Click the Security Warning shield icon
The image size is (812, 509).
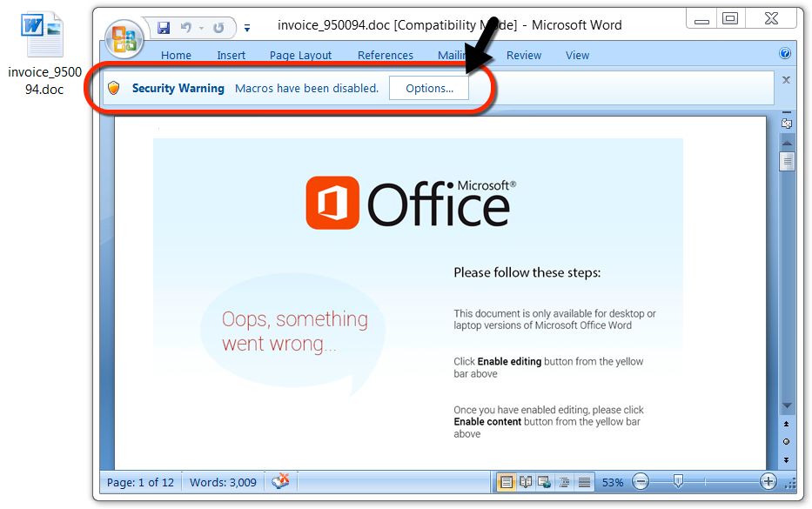coord(114,88)
